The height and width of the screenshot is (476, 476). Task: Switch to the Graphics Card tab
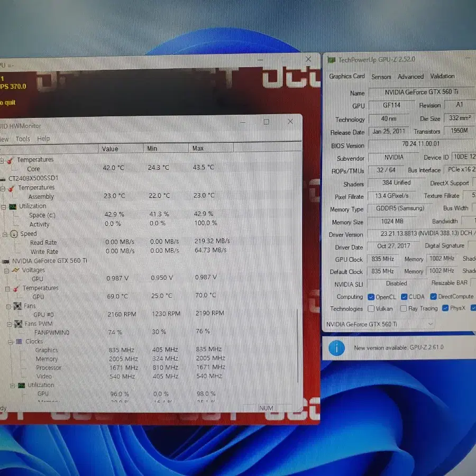(346, 76)
